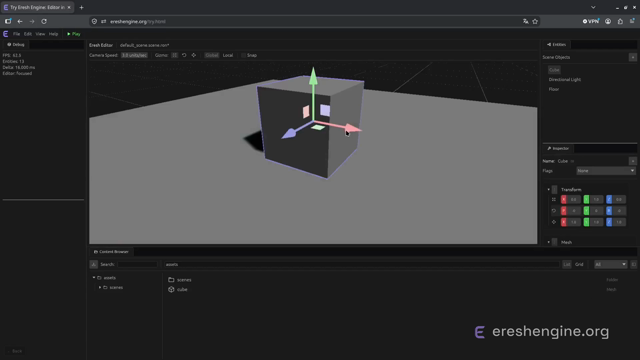Viewport: 640px width, 360px height.
Task: Click icon right of All filter
Action: pos(633,264)
